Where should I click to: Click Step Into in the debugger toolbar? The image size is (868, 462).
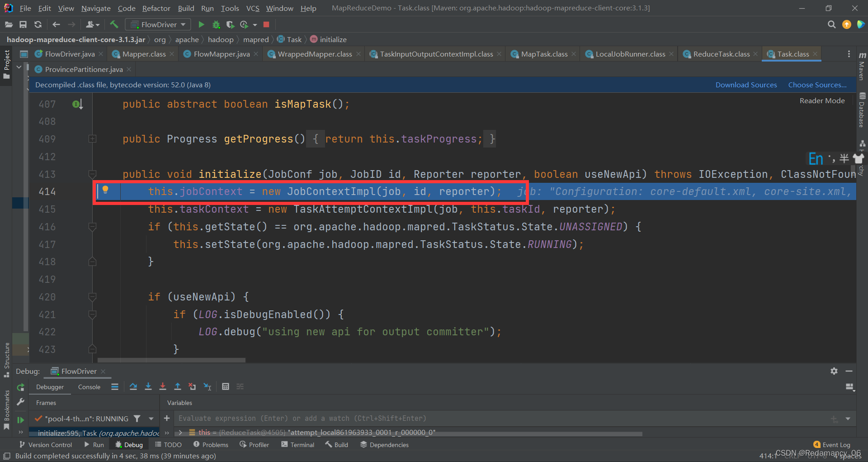pos(148,386)
